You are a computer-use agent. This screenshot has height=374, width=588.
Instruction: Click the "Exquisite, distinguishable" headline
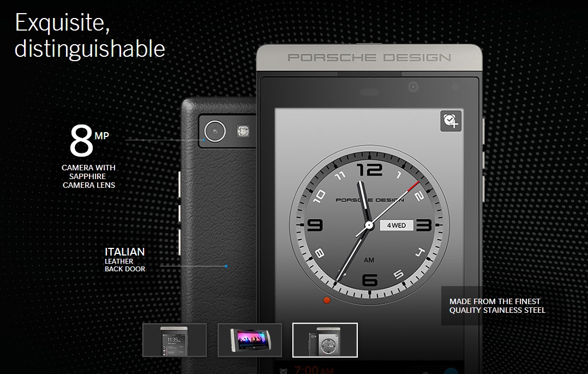pyautogui.click(x=90, y=35)
